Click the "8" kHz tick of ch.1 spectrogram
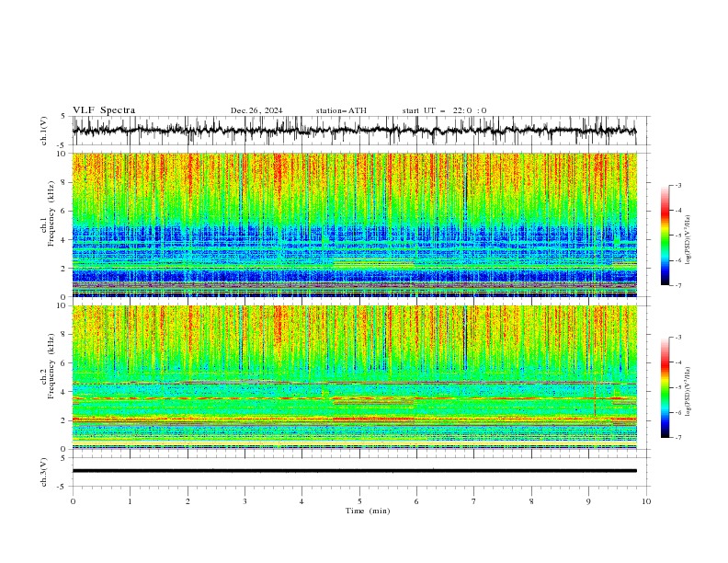The width and height of the screenshot is (728, 563). [64, 182]
